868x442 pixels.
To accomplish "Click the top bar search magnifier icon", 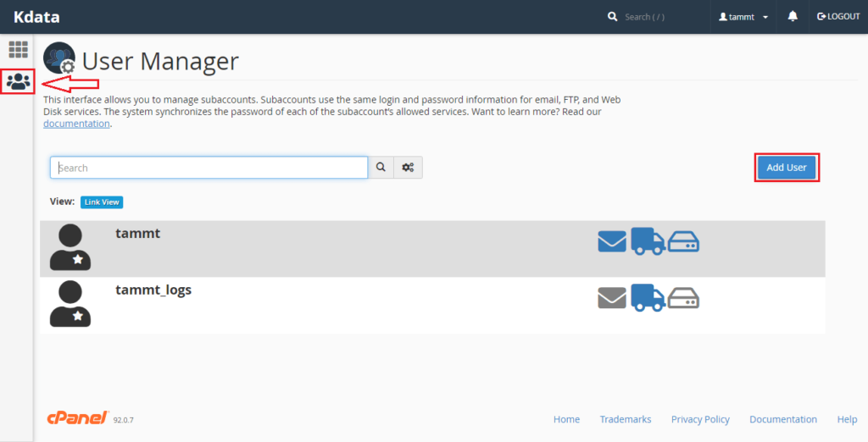I will click(x=612, y=17).
